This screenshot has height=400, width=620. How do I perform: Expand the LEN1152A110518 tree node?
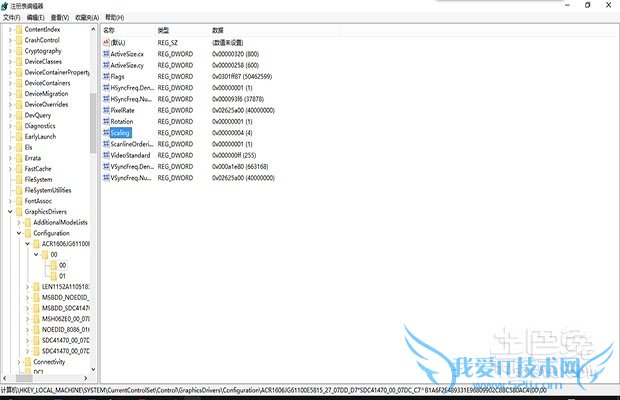click(27, 287)
